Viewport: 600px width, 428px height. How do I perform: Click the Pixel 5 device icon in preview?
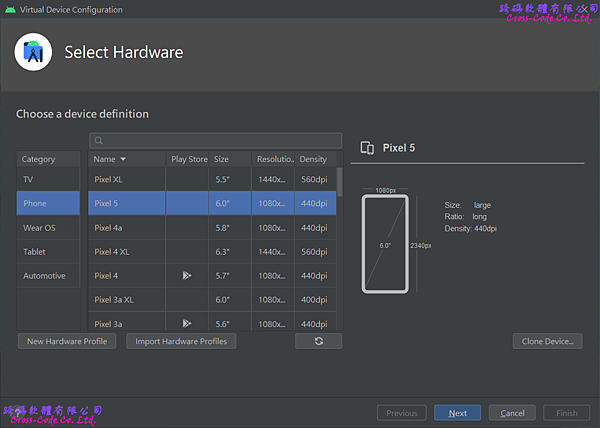[x=367, y=148]
